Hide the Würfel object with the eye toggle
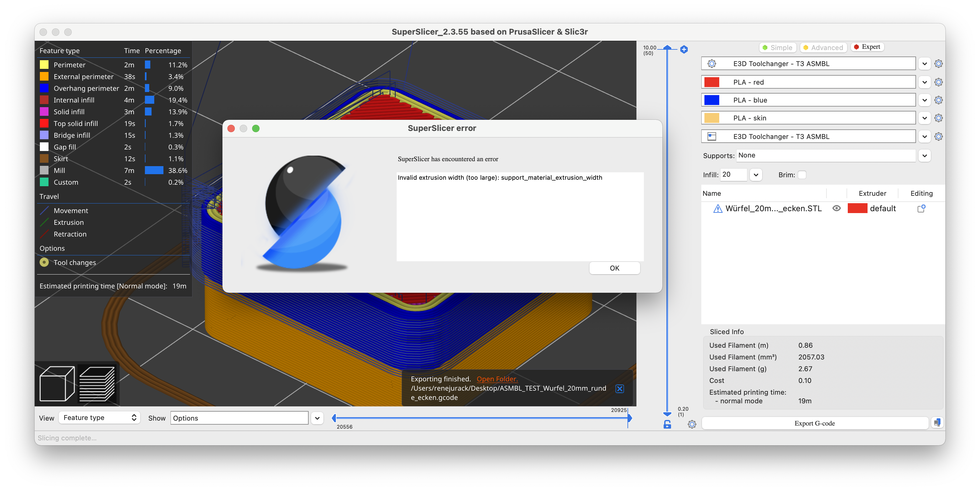980x491 pixels. (837, 208)
